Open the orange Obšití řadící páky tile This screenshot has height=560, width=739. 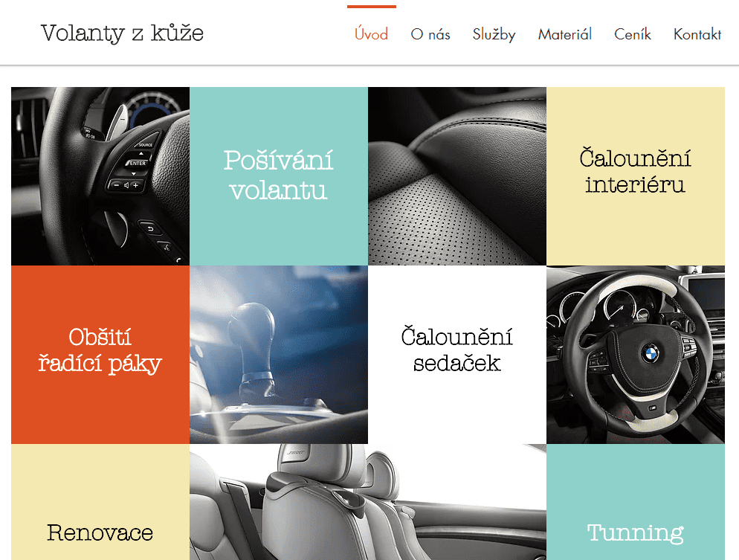tap(100, 355)
